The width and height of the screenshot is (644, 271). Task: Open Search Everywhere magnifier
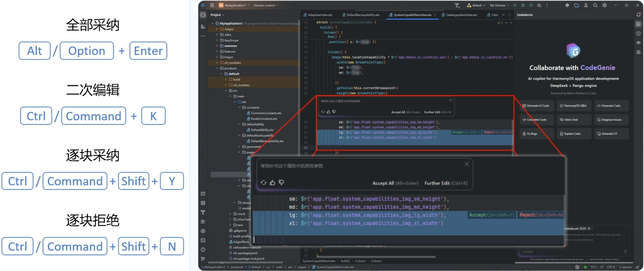click(595, 5)
